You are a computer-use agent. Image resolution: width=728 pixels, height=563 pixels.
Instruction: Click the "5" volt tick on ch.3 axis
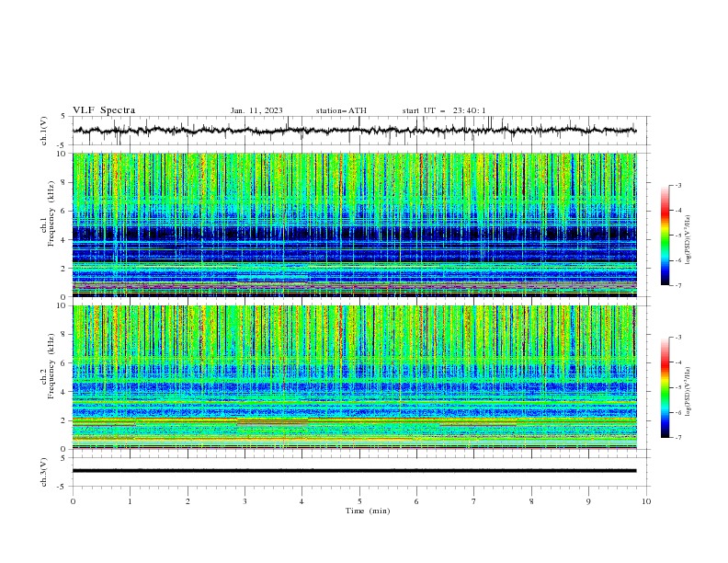pyautogui.click(x=63, y=458)
